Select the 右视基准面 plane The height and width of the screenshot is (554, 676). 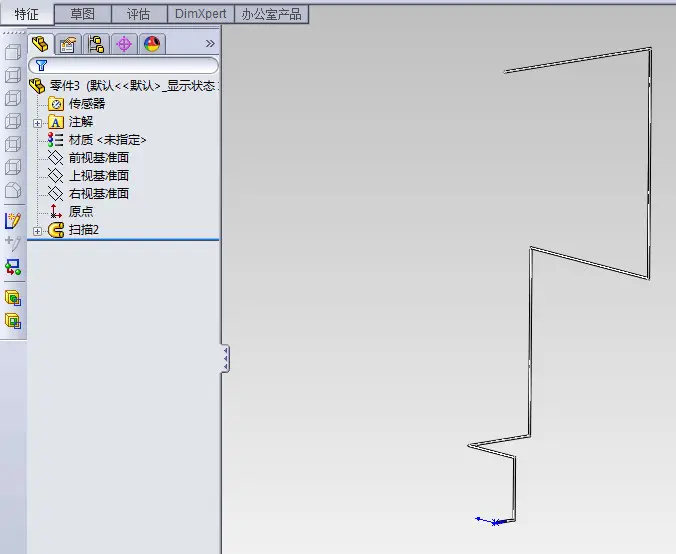click(x=99, y=194)
